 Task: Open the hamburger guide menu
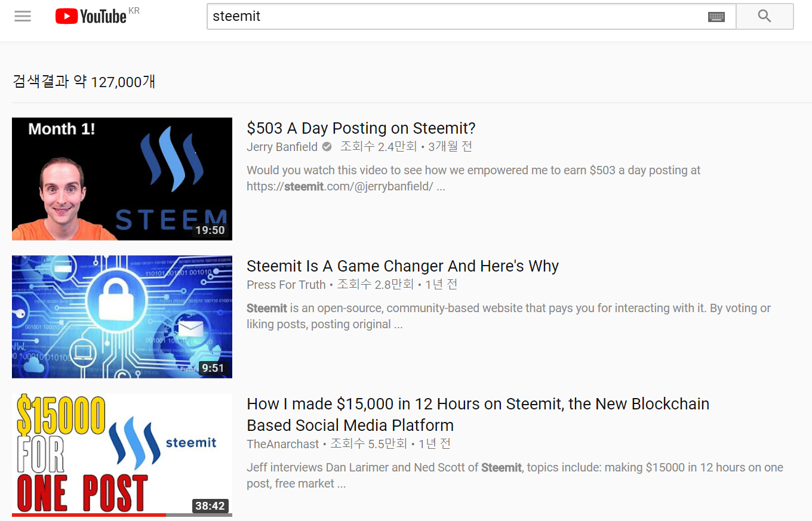click(23, 16)
